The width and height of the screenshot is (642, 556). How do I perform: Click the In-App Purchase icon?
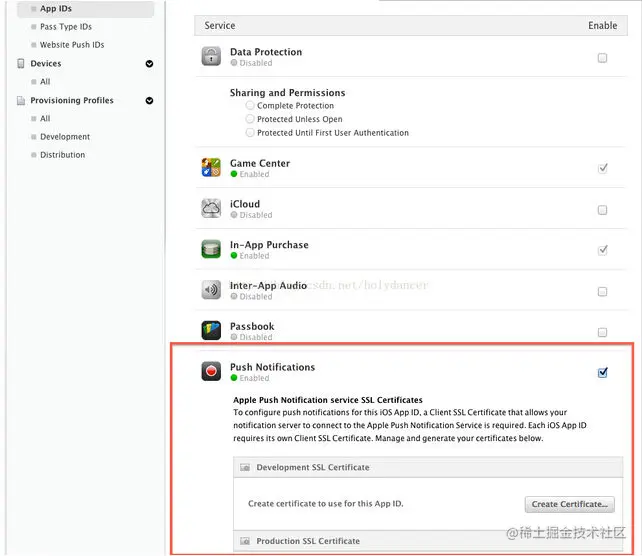[211, 249]
